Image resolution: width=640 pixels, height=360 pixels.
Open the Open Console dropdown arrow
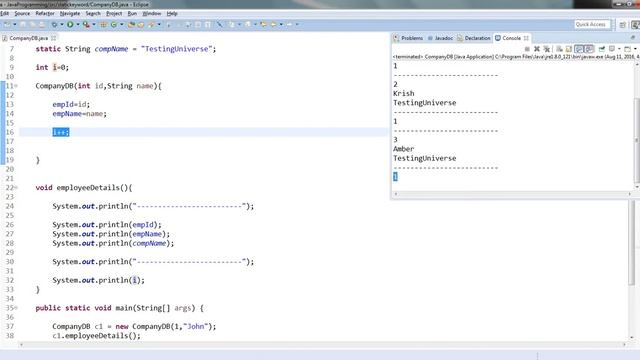635,49
